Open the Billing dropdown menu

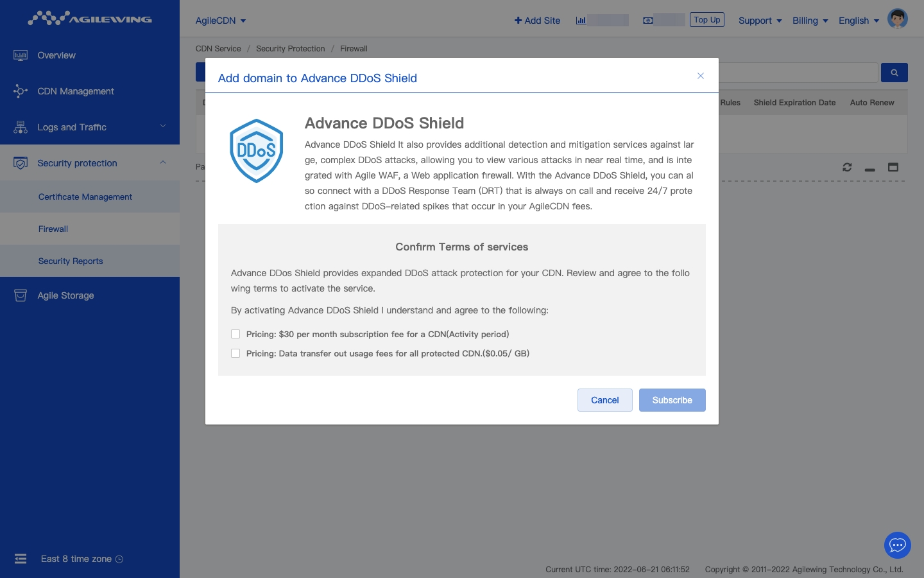pos(810,21)
